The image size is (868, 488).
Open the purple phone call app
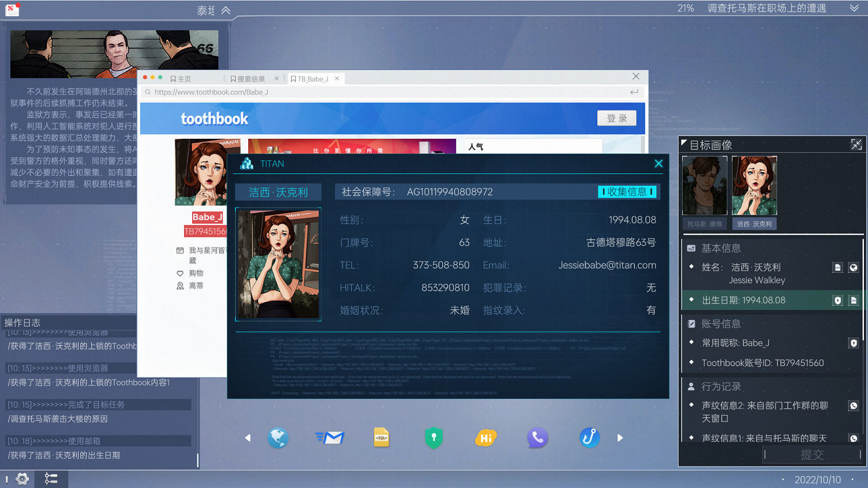pyautogui.click(x=538, y=438)
